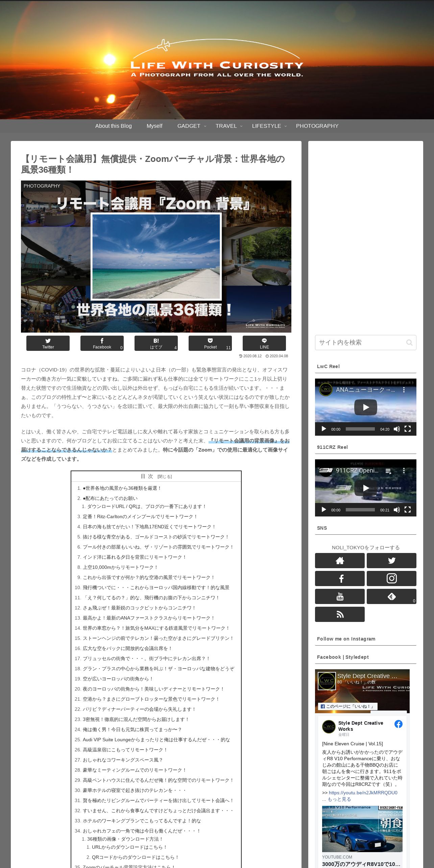Open the RSS feed icon
Screen dimensions: 434x868
(340, 614)
